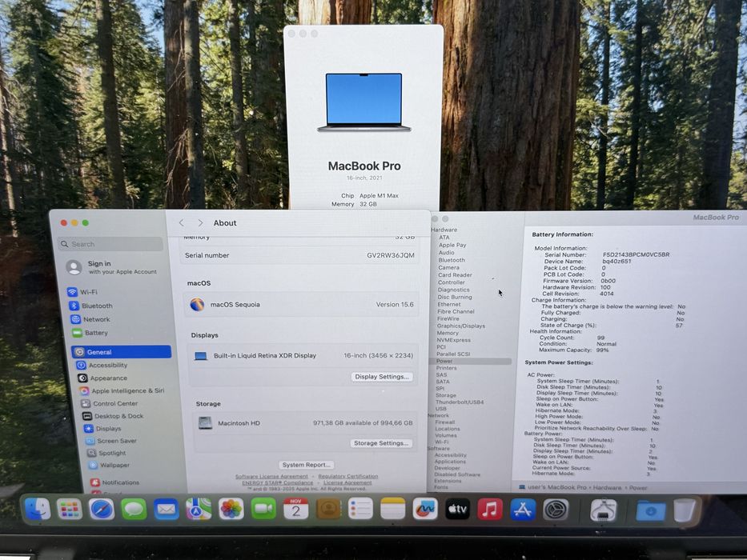This screenshot has width=747, height=560.
Task: Launch FaceTime from the Dock
Action: coord(263,509)
